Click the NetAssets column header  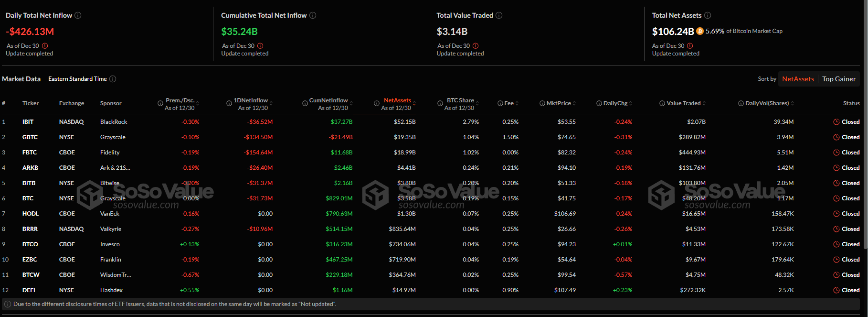pyautogui.click(x=397, y=100)
